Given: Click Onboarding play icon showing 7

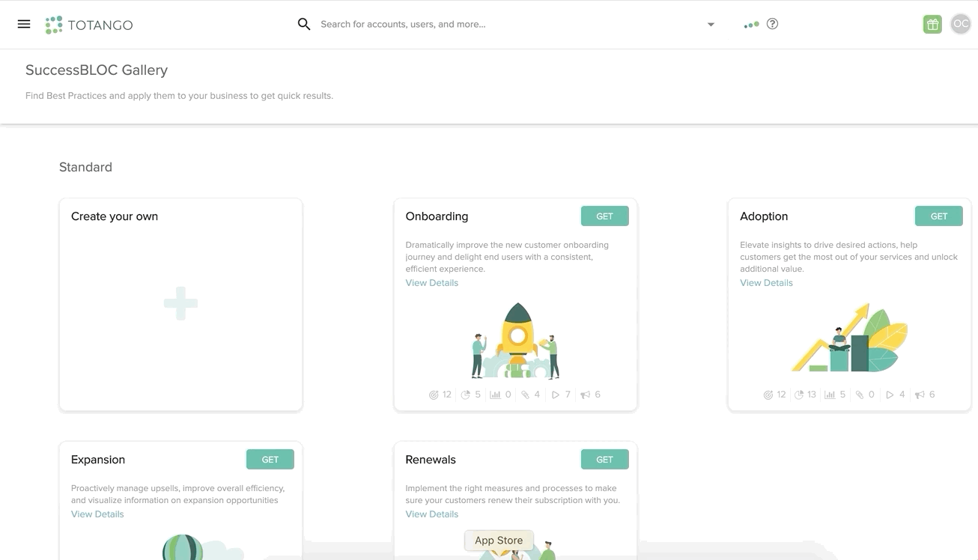Looking at the screenshot, I should coord(555,395).
